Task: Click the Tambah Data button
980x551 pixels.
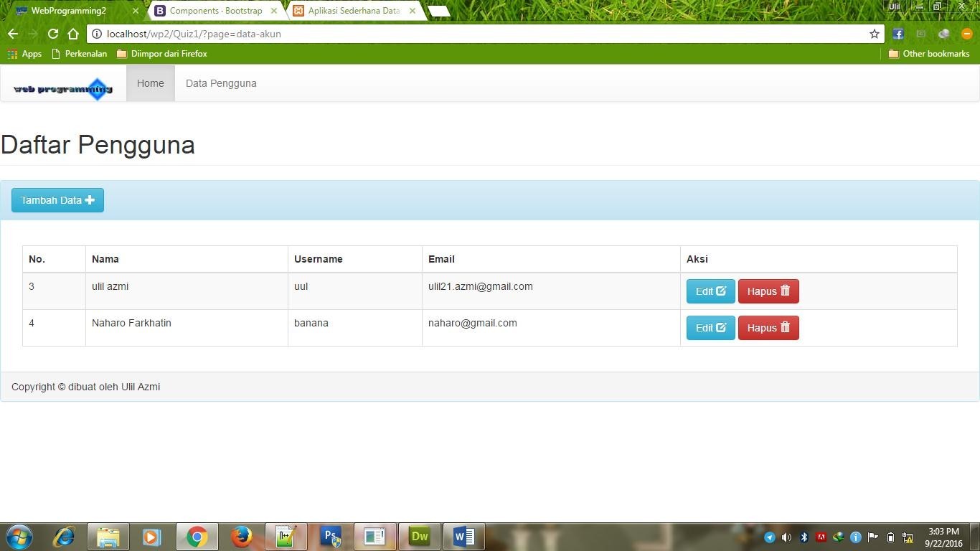Action: coord(57,200)
